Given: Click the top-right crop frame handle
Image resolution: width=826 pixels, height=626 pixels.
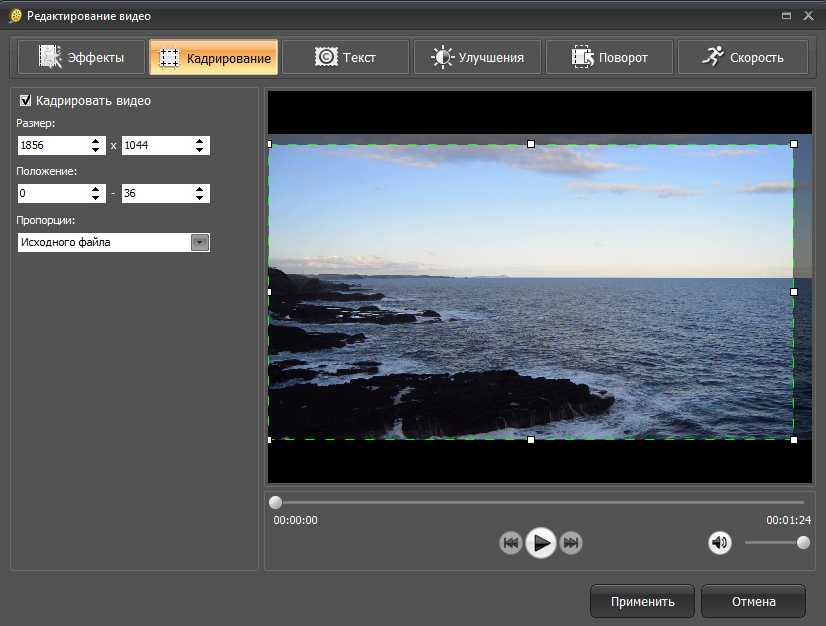Looking at the screenshot, I should pos(794,144).
